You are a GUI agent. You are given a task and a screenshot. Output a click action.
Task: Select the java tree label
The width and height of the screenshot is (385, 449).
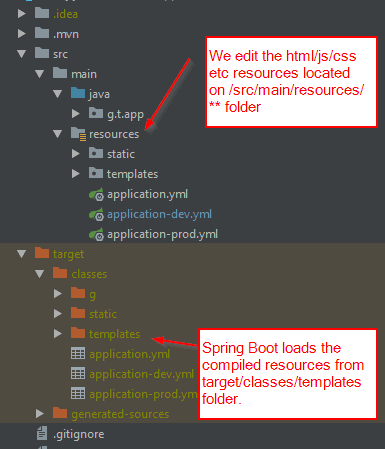pyautogui.click(x=99, y=94)
